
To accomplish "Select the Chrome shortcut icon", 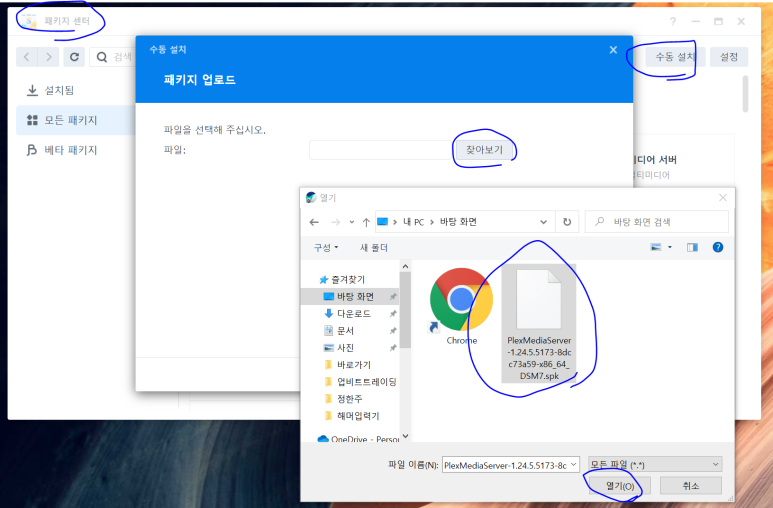I will 461,307.
